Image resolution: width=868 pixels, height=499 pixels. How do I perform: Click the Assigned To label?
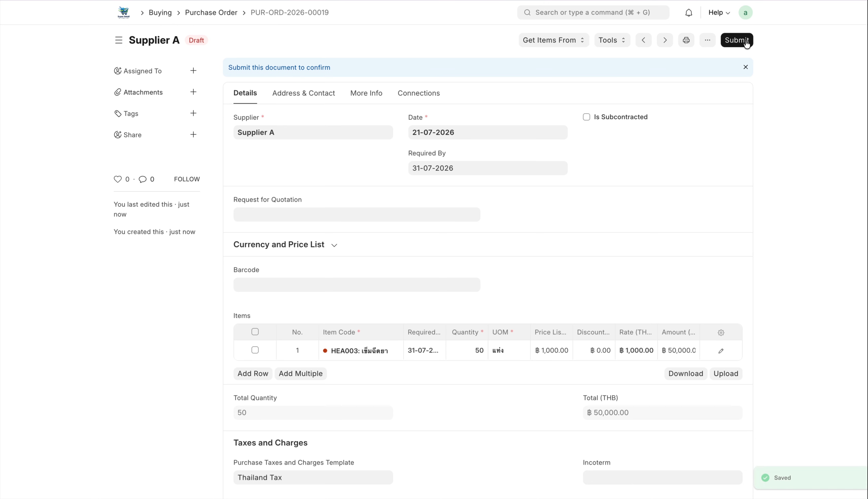pyautogui.click(x=142, y=71)
